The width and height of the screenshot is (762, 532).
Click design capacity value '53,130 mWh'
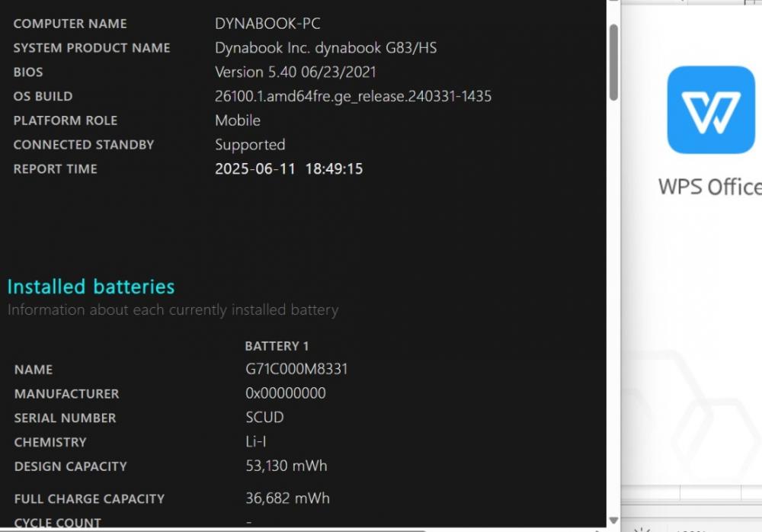click(287, 466)
